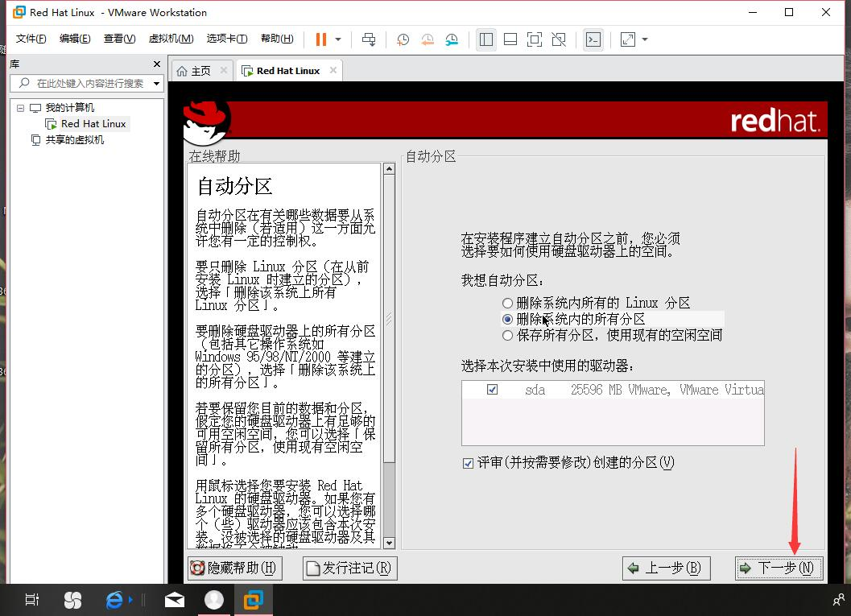851x616 pixels.
Task: Close the 主页 tab
Action: point(224,70)
